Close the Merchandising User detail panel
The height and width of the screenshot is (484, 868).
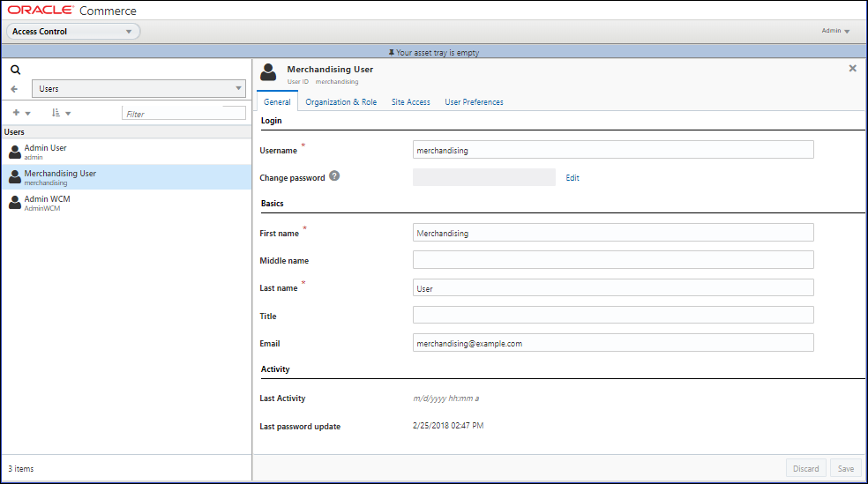point(852,68)
